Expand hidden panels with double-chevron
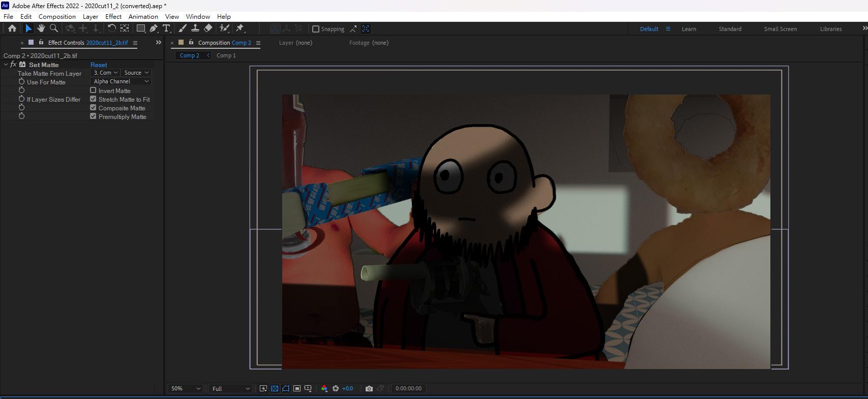Viewport: 868px width, 399px height. click(158, 43)
